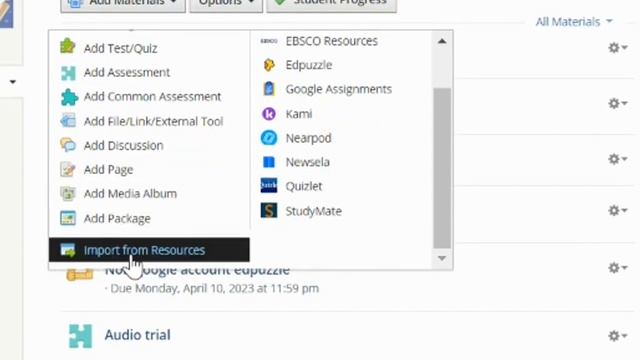The height and width of the screenshot is (360, 640).
Task: Click the Add File/Link/External Tool icon
Action: [68, 121]
